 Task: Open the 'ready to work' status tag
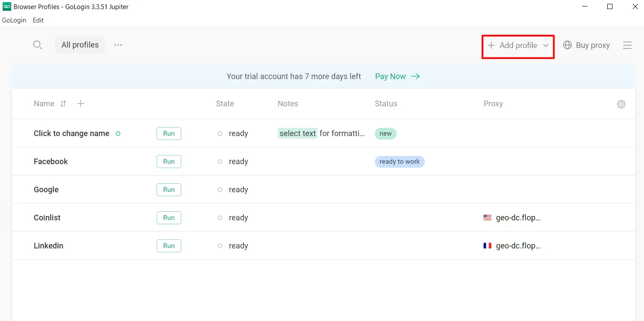400,162
